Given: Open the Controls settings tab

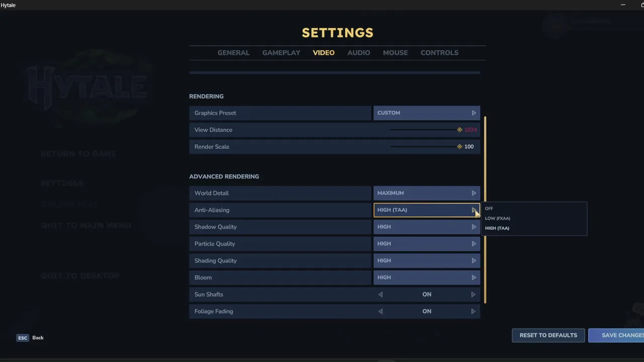Looking at the screenshot, I should click(x=439, y=53).
